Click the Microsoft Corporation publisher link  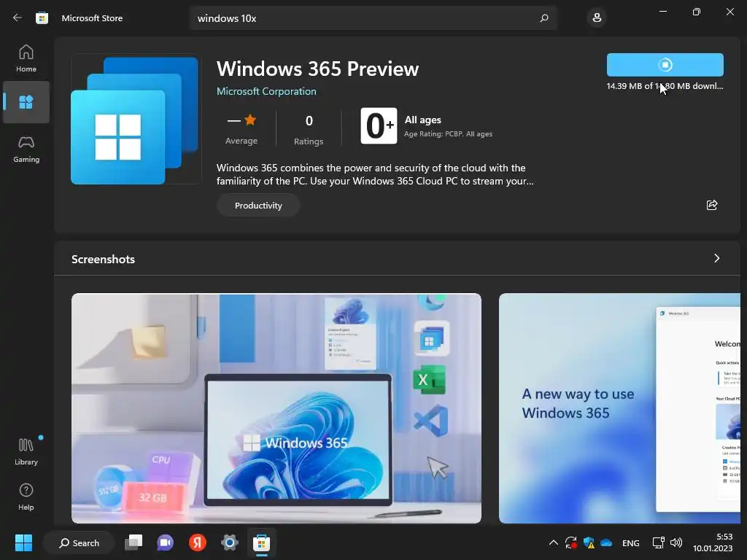coord(266,91)
